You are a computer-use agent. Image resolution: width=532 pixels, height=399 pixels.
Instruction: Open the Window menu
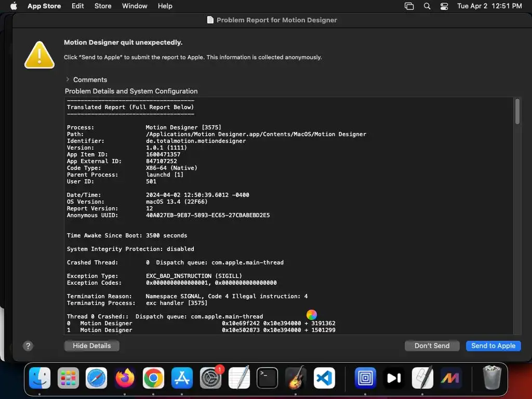pos(135,6)
